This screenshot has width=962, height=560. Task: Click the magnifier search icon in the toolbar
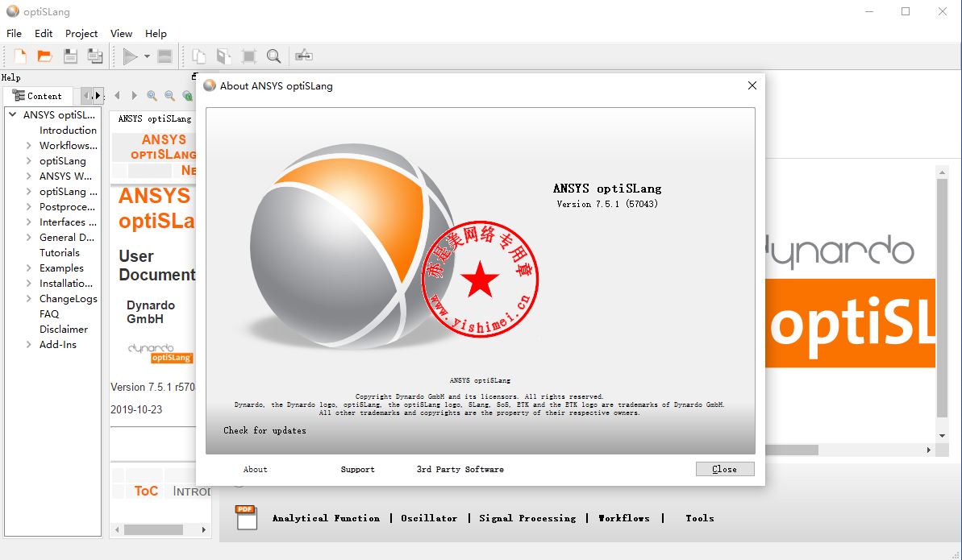pyautogui.click(x=273, y=56)
